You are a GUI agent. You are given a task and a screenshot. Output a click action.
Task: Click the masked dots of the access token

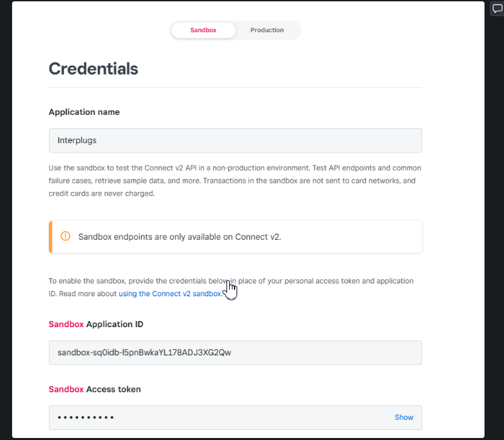pyautogui.click(x=85, y=417)
